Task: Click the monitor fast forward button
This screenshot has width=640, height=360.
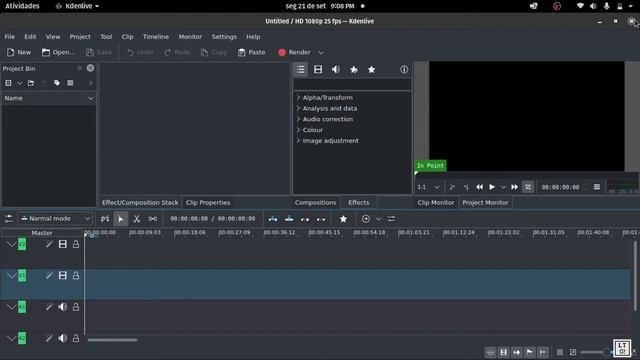Action: click(x=515, y=187)
